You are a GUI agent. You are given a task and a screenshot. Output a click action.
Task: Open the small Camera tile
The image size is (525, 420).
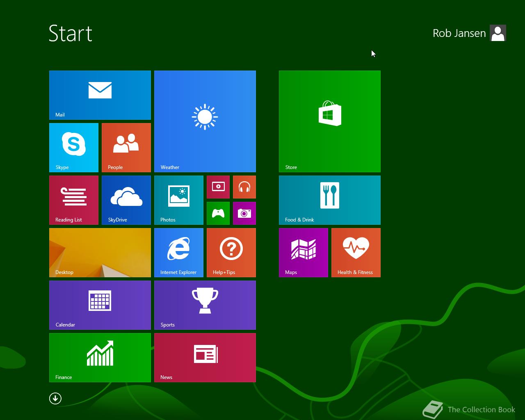coord(244,213)
